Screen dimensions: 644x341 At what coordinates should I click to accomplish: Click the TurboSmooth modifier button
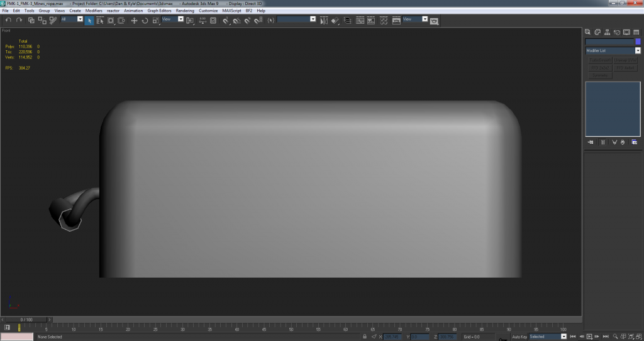(x=599, y=60)
